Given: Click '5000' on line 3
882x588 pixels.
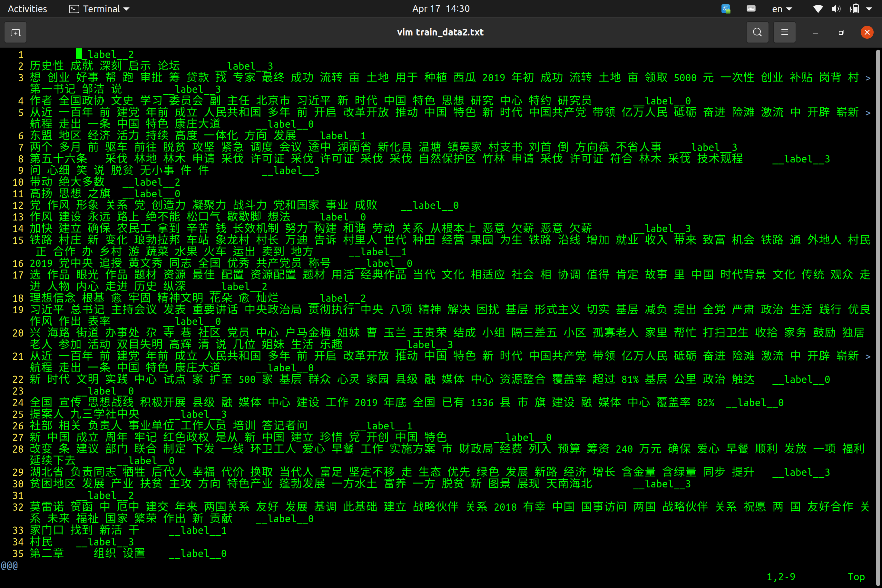Looking at the screenshot, I should click(x=685, y=78).
